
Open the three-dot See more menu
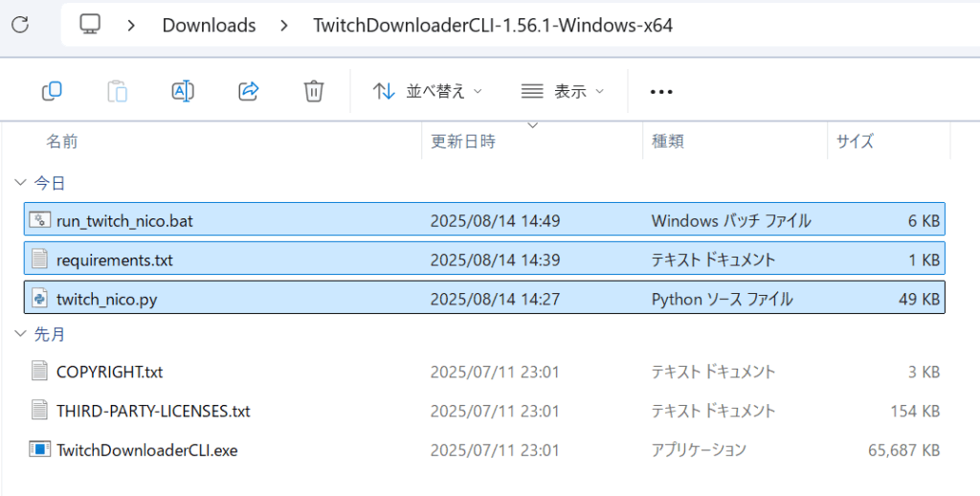pyautogui.click(x=661, y=91)
